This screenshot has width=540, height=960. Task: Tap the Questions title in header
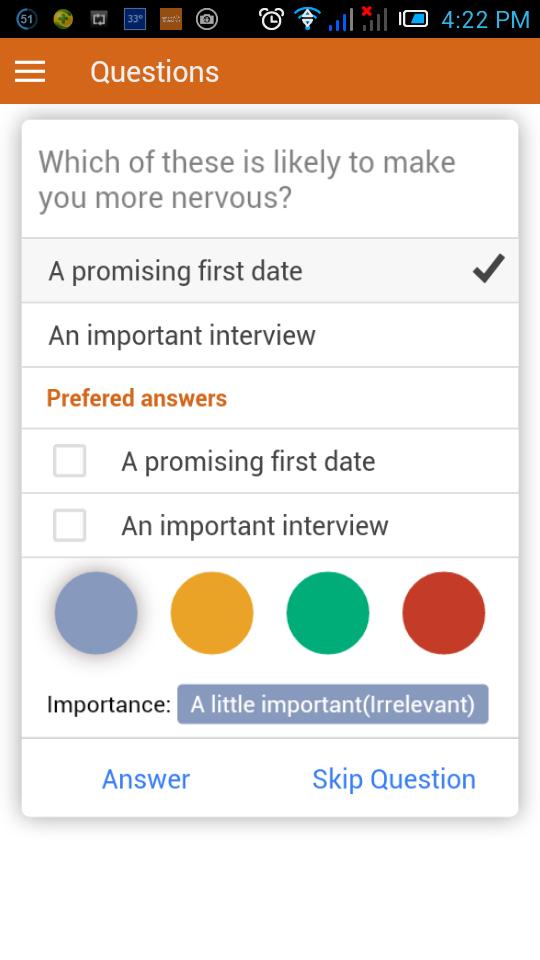pyautogui.click(x=155, y=72)
